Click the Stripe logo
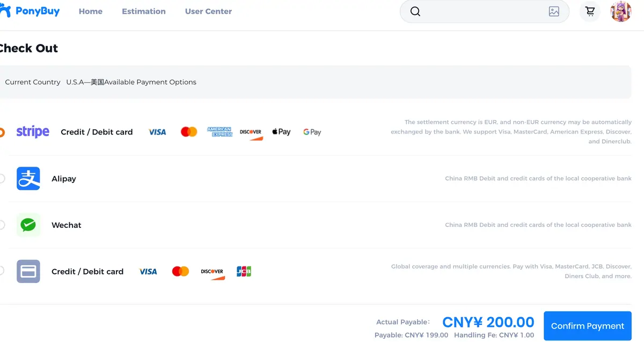Screen dimensions: 644x342 point(33,131)
